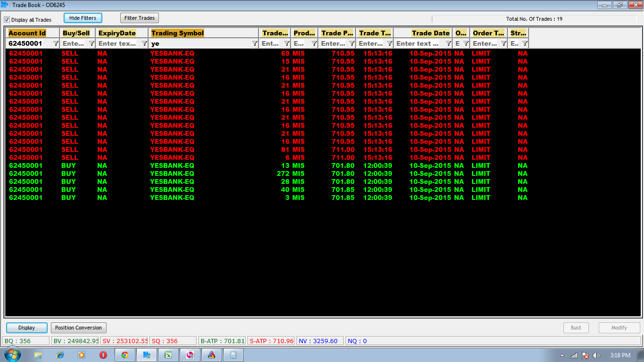The width and height of the screenshot is (644, 362).
Task: Launch Opera browser from the taskbar
Action: click(x=103, y=355)
